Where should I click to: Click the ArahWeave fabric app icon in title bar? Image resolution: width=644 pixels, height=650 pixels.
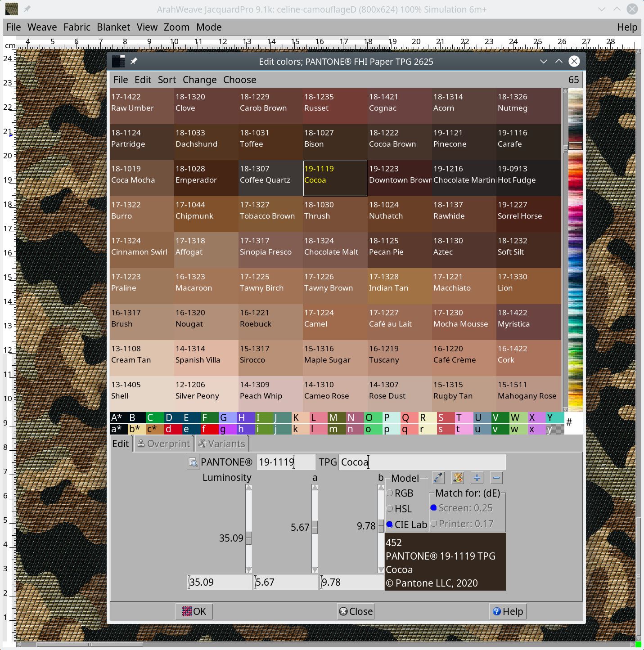tap(11, 9)
